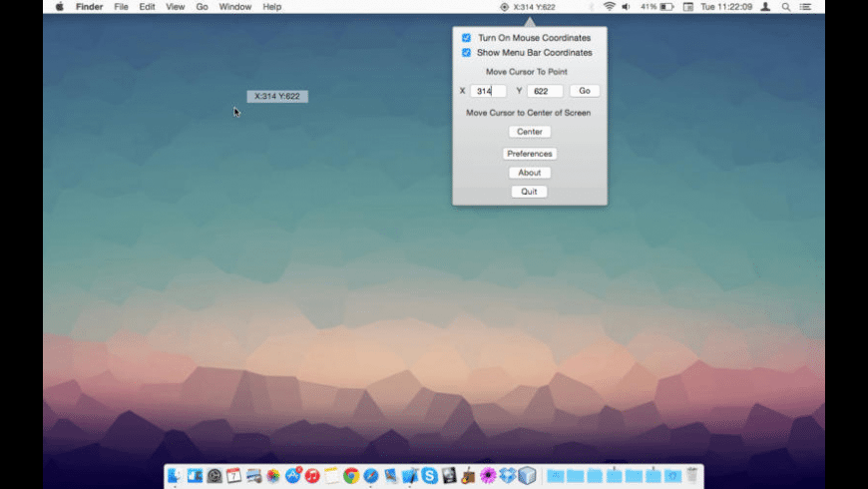Open Preferences from the popover
The height and width of the screenshot is (489, 868).
point(529,154)
